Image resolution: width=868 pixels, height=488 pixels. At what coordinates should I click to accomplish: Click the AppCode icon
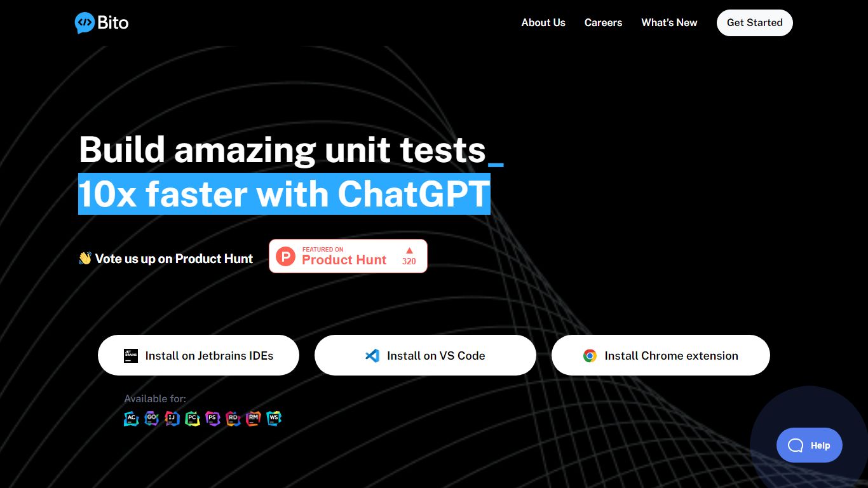[132, 418]
